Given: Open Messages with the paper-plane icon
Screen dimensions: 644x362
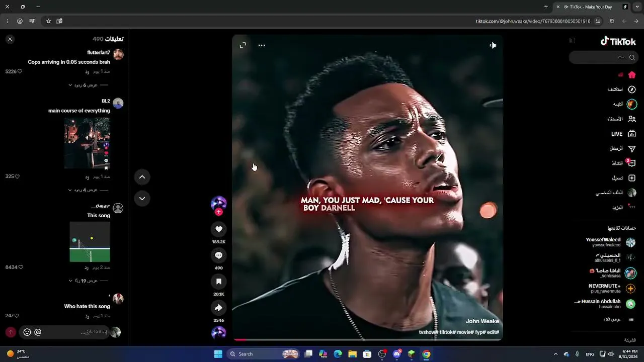Looking at the screenshot, I should tap(632, 149).
